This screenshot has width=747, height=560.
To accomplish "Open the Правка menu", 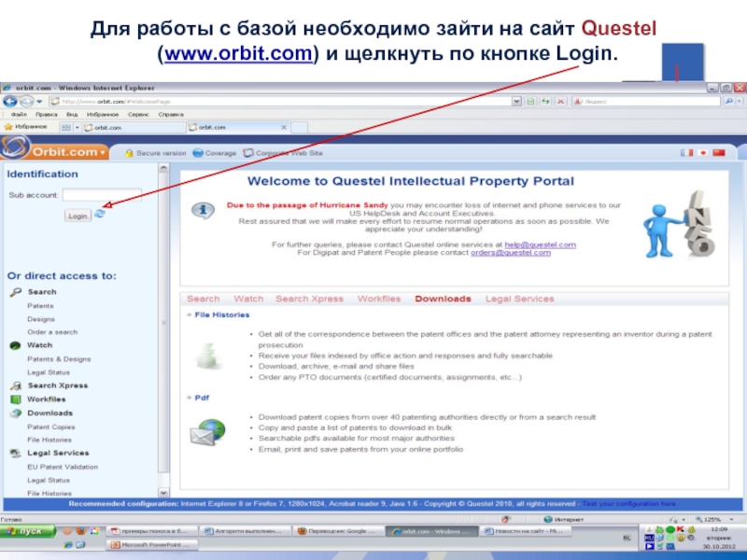I will coord(46,114).
